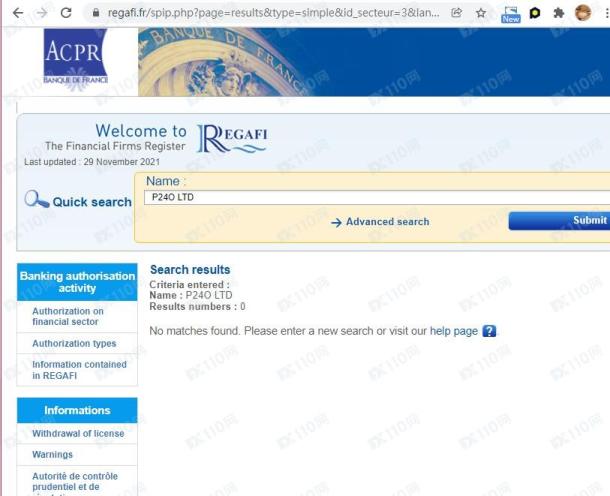Open the extensions puzzle piece menu
The width and height of the screenshot is (610, 496).
click(x=559, y=13)
